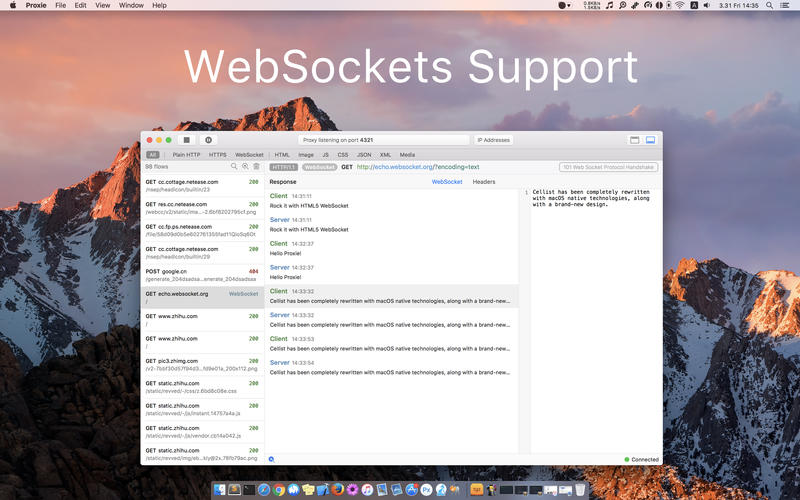Open Google Chrome in the Dock

(279, 490)
